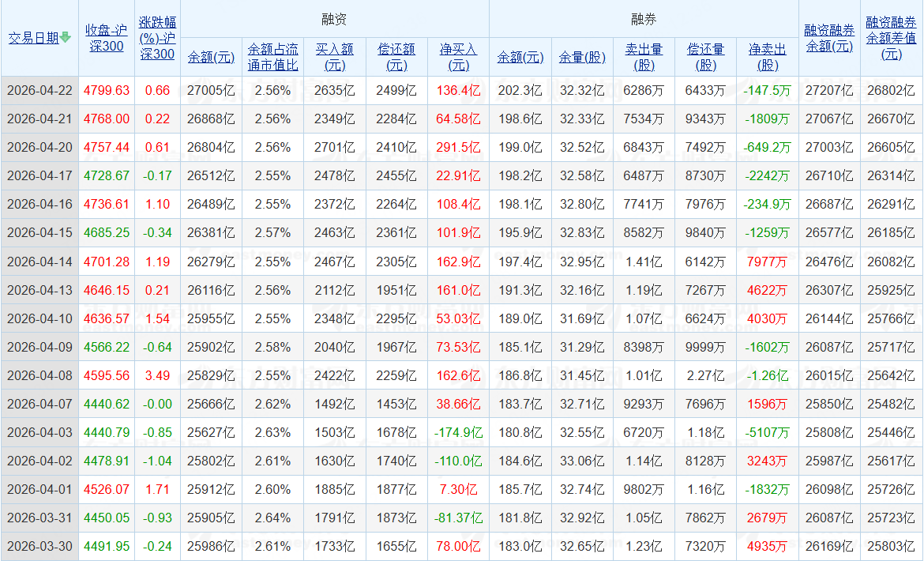Click the 卖出量(股) column header
The image size is (924, 561).
[x=644, y=57]
